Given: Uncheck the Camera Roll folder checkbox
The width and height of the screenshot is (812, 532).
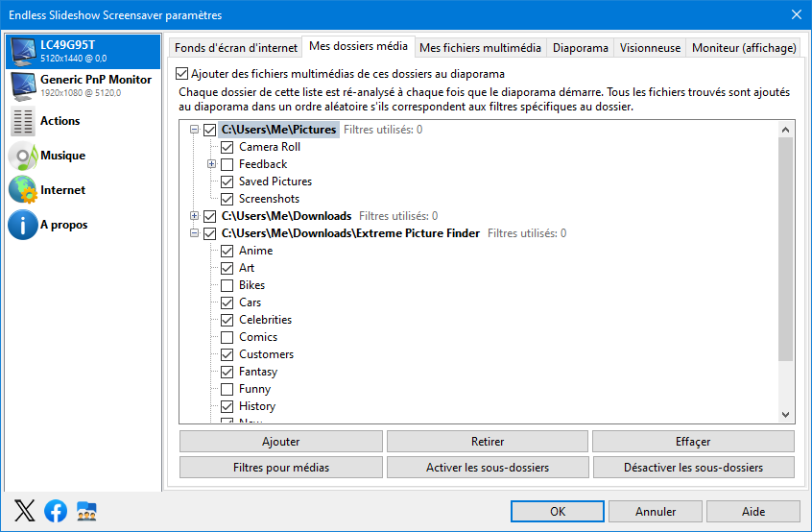Looking at the screenshot, I should pos(227,147).
